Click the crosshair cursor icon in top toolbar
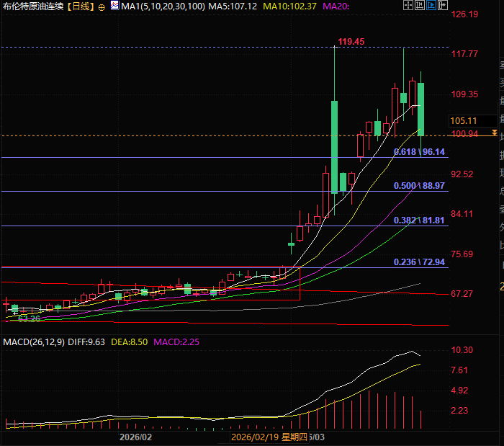 pos(408,6)
